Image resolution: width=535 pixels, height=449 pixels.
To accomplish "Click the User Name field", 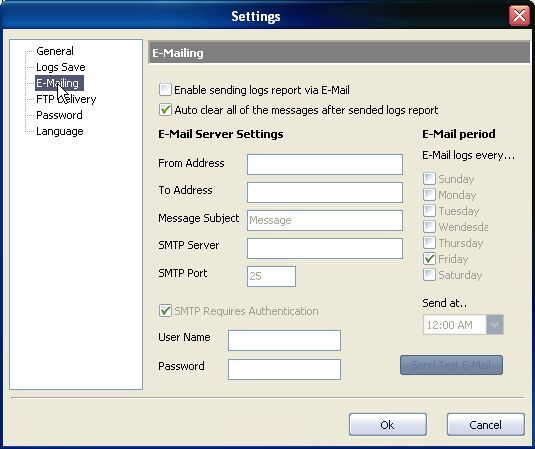I will (x=284, y=340).
